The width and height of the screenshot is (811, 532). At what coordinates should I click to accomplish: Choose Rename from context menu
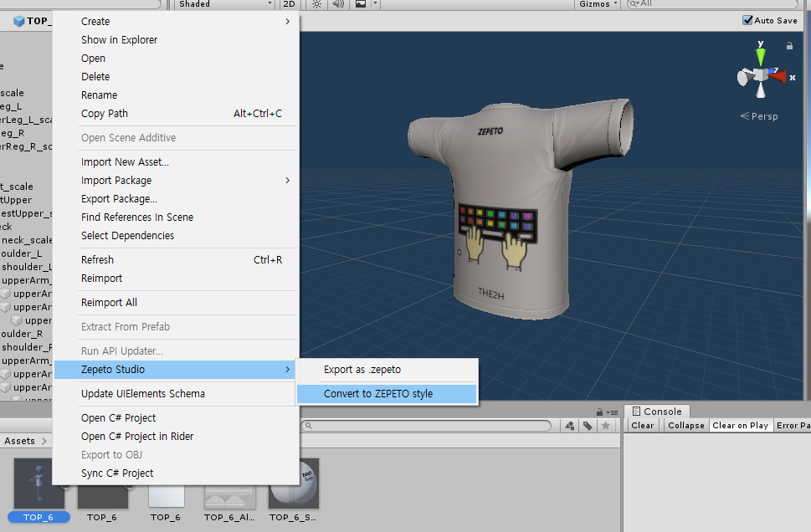tap(176, 95)
